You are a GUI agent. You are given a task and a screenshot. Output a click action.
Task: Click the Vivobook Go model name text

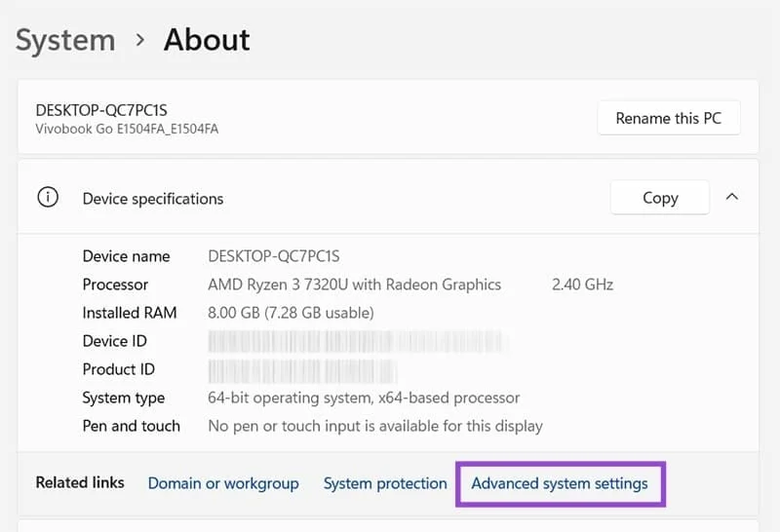[127, 129]
